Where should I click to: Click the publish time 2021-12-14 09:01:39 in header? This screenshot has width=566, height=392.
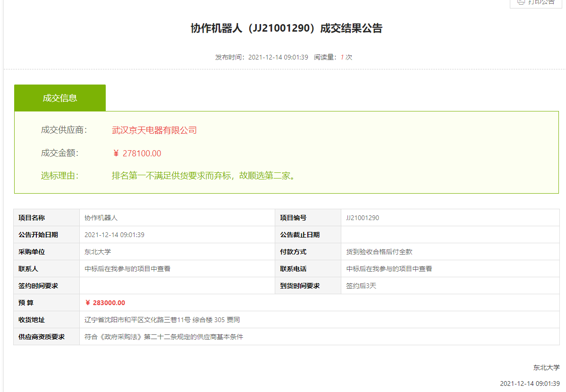click(x=278, y=57)
